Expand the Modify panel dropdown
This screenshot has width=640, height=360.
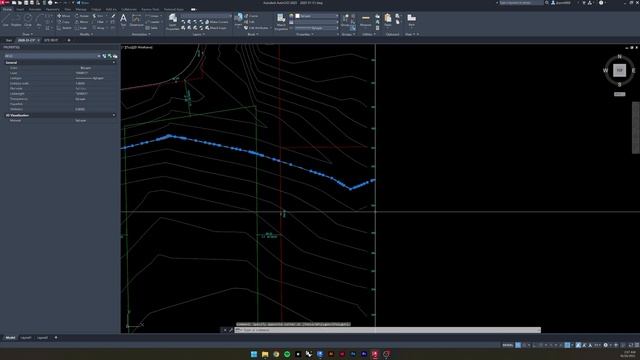click(86, 34)
